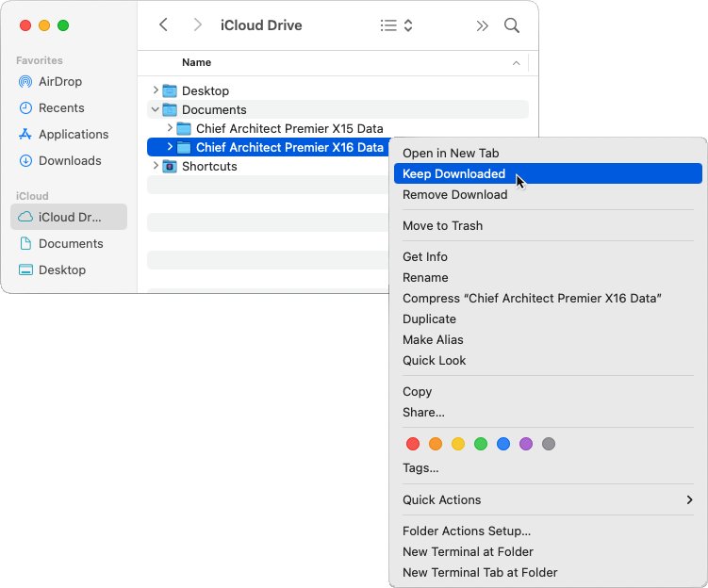Apply the orange tag color

pyautogui.click(x=436, y=444)
